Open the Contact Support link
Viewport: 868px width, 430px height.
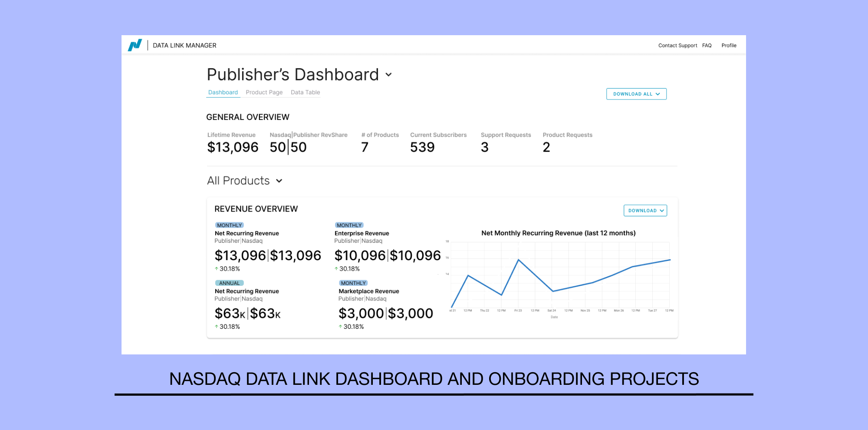point(677,46)
